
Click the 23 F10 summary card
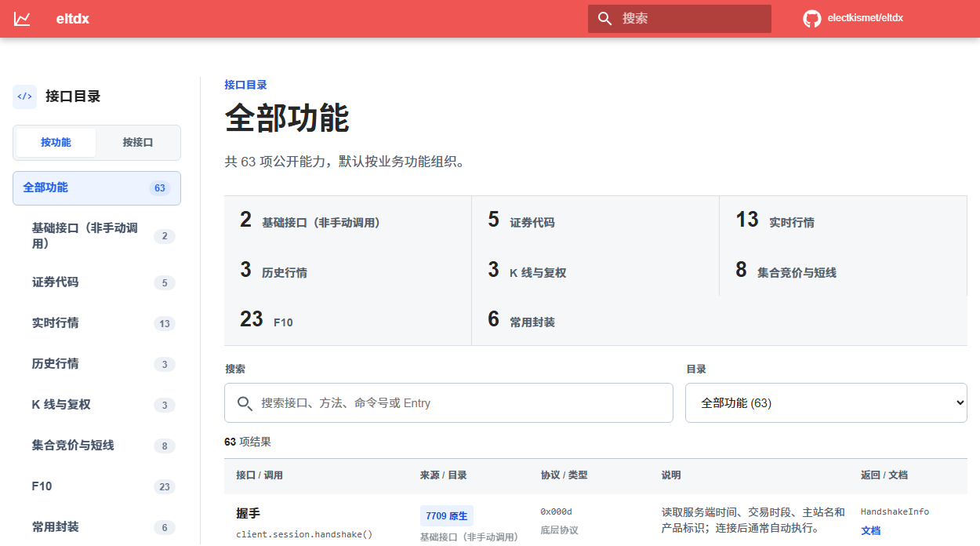347,320
